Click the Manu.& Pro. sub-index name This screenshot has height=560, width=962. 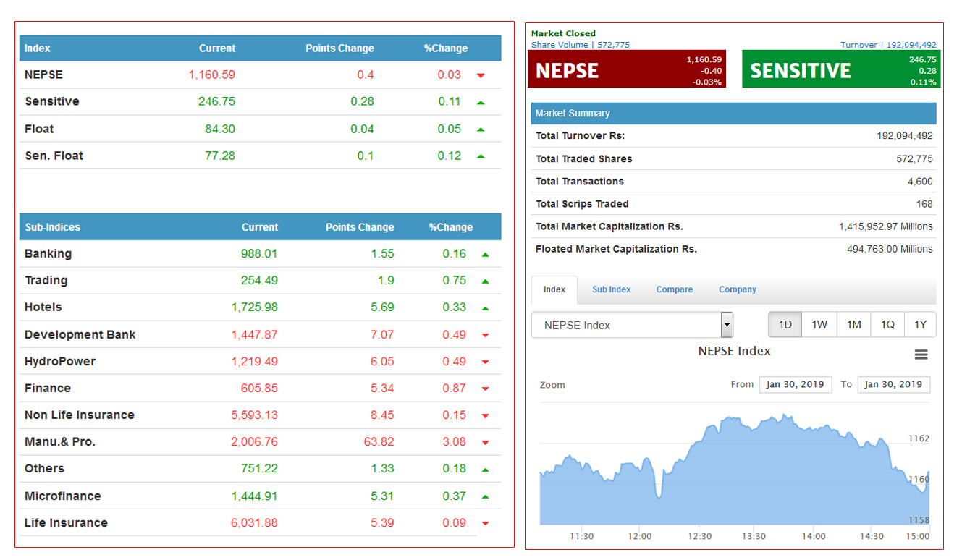click(x=60, y=441)
